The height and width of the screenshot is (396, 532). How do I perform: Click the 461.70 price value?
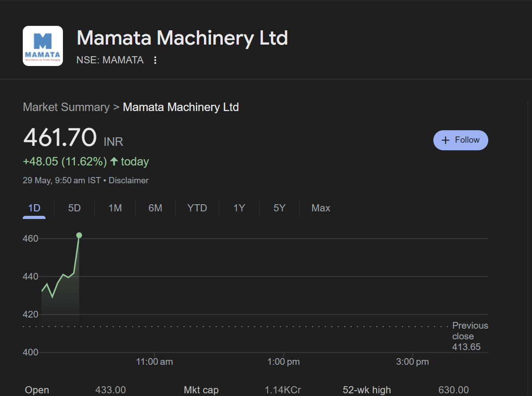pos(60,137)
